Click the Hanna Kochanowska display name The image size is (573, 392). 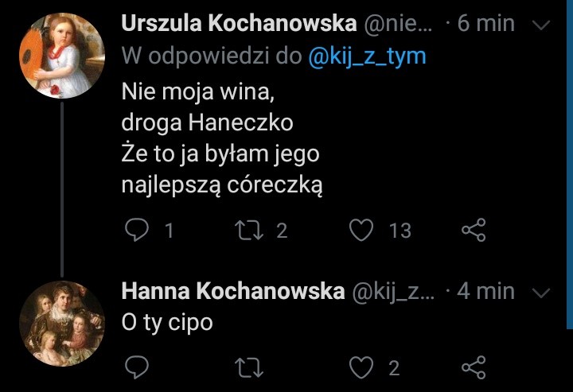point(232,291)
